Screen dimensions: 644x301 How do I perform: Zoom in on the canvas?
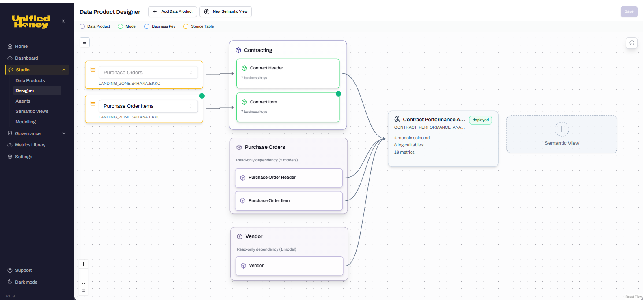(84, 264)
